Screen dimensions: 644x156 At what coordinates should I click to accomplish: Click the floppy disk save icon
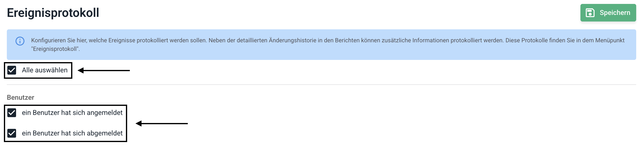coord(590,13)
